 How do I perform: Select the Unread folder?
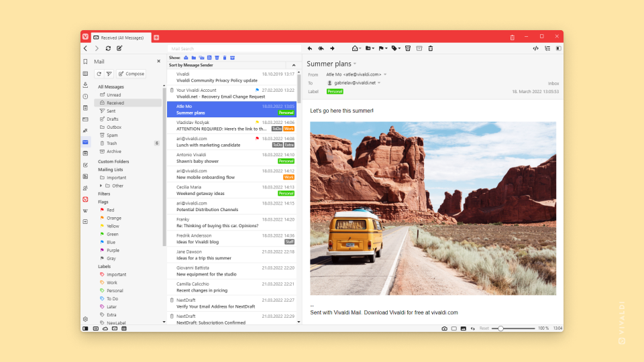114,95
